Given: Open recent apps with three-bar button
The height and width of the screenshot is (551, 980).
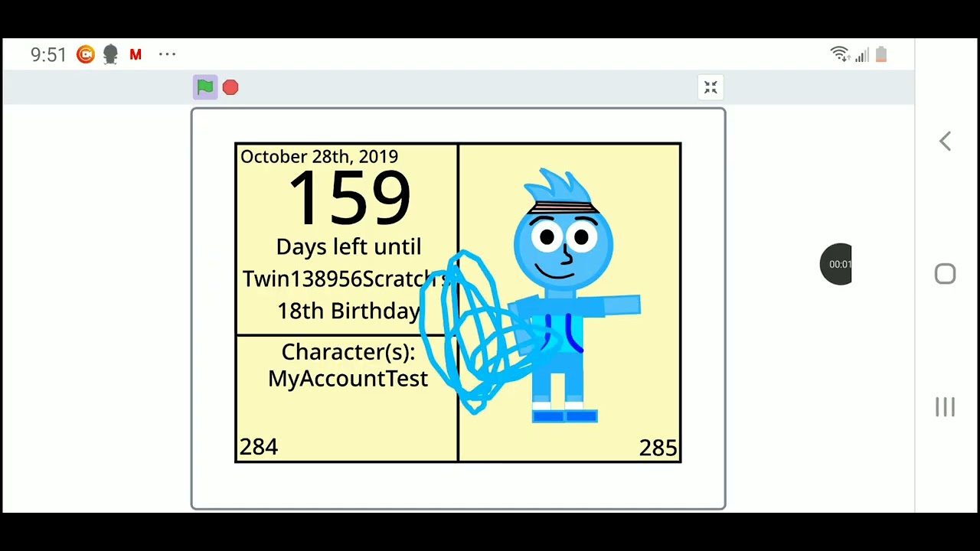Looking at the screenshot, I should point(946,407).
